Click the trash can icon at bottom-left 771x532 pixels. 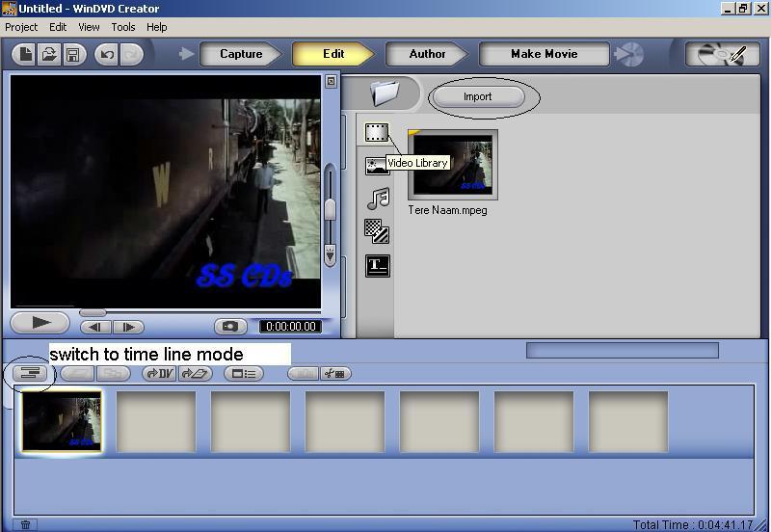point(25,524)
